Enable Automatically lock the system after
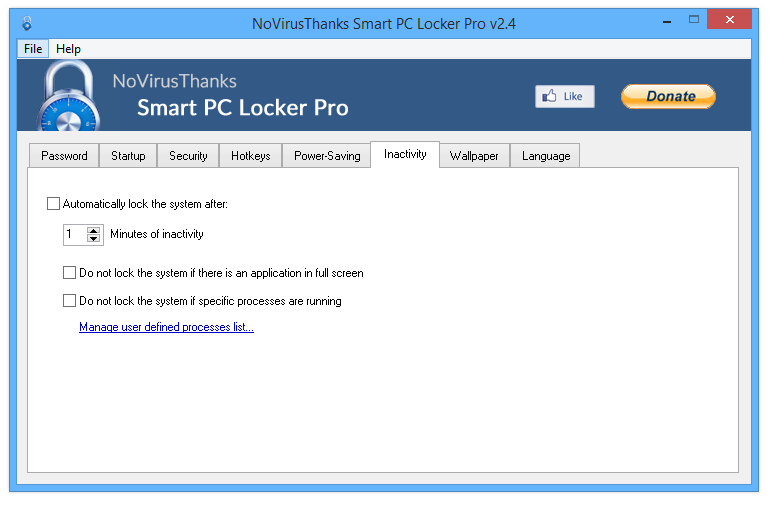 [53, 204]
